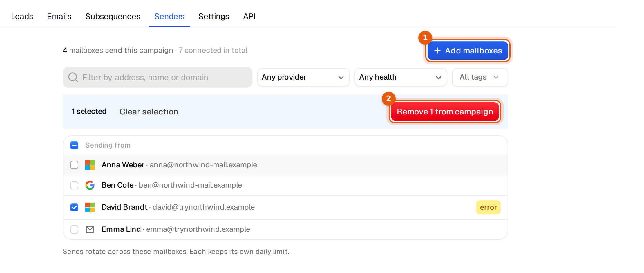Image resolution: width=644 pixels, height=273 pixels.
Task: Go to the Subsequences tab
Action: pyautogui.click(x=113, y=16)
